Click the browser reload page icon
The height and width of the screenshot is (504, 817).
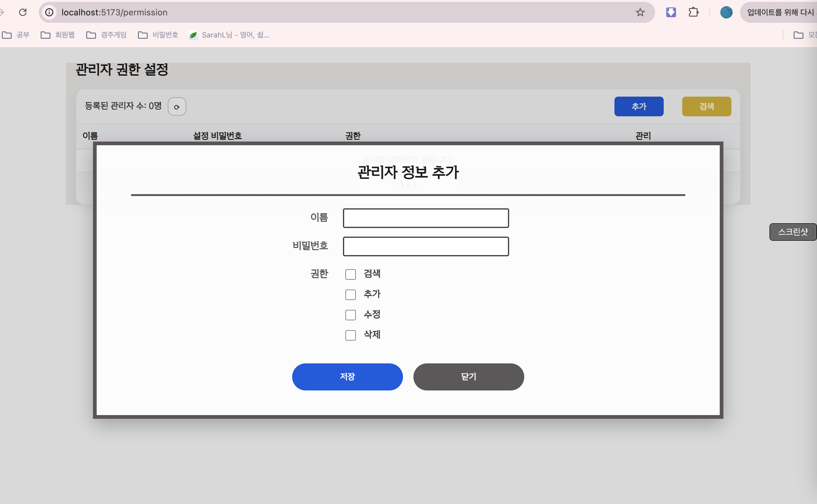click(x=23, y=12)
